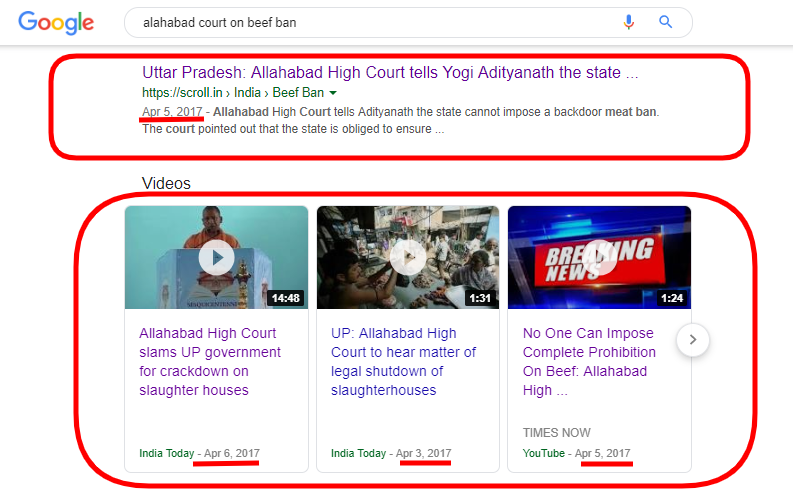Open the Uttar Pradesh Allahabad High Court result

tap(390, 73)
